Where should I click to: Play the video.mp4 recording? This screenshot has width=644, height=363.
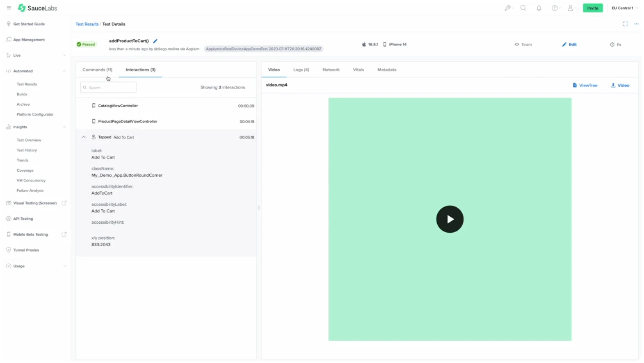click(x=450, y=219)
